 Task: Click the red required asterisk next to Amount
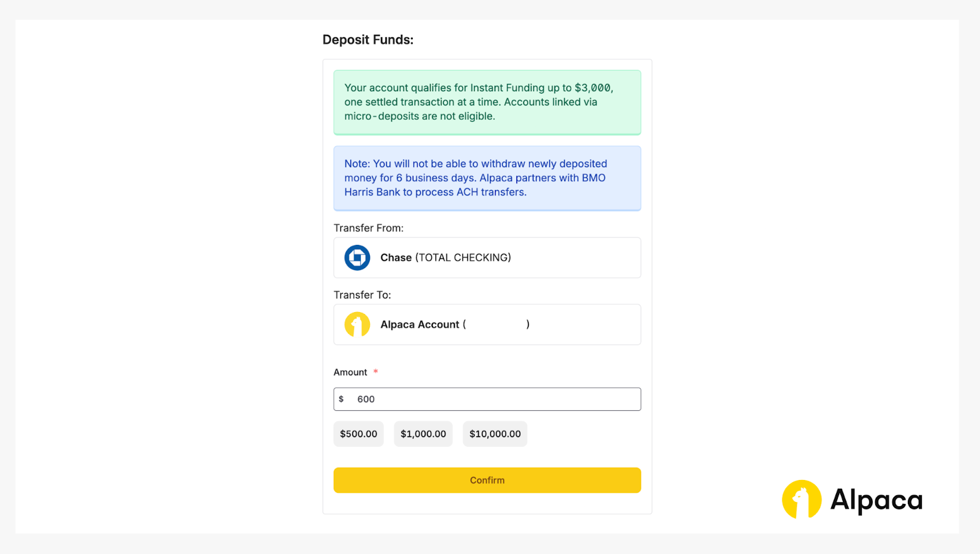pos(375,372)
